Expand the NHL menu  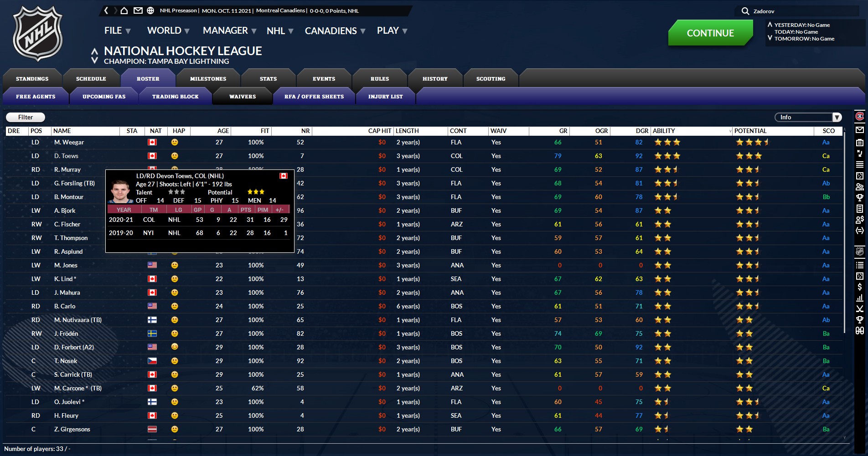280,31
